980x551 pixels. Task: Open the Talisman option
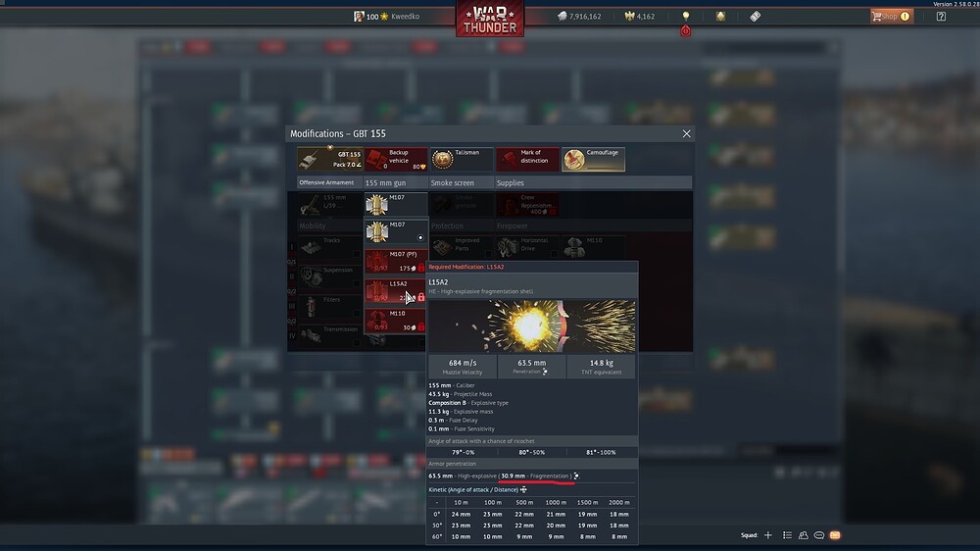point(462,159)
